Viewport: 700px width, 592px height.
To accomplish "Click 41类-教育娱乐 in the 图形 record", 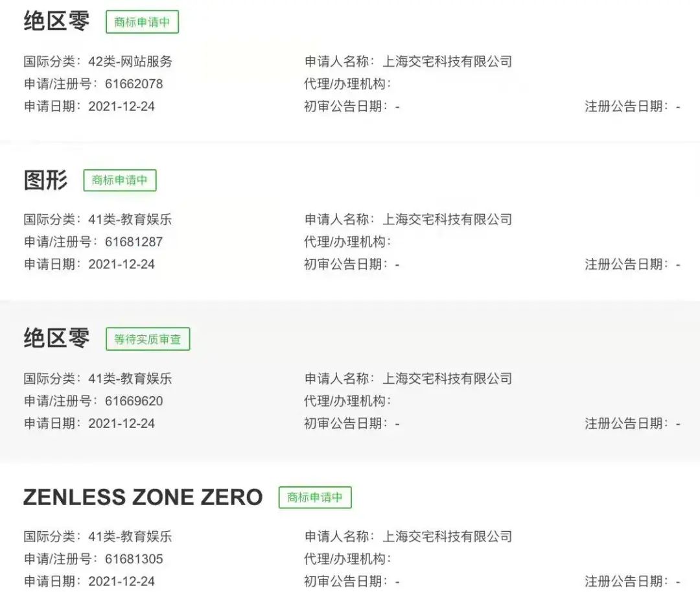I will click(130, 219).
